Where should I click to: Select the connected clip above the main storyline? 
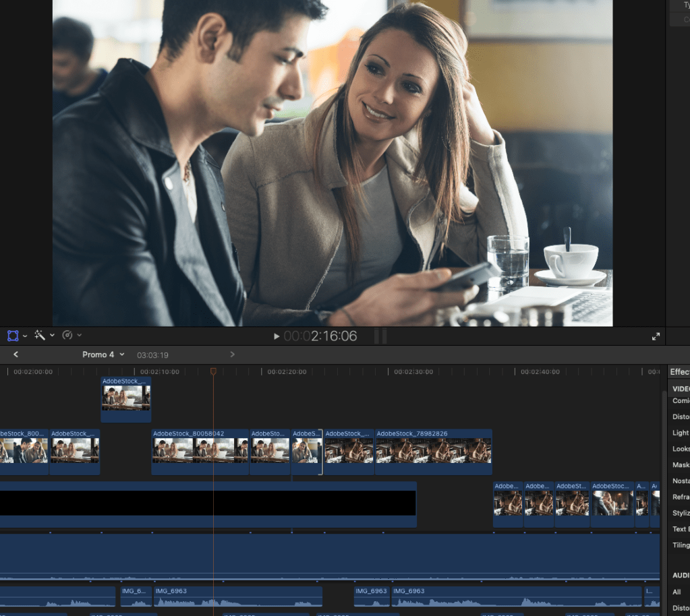coord(126,398)
